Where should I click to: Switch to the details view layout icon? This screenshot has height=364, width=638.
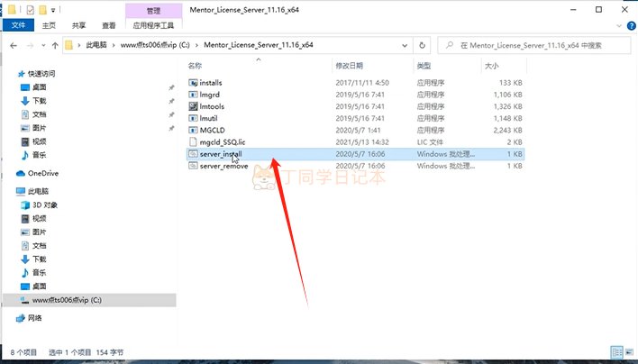point(617,351)
